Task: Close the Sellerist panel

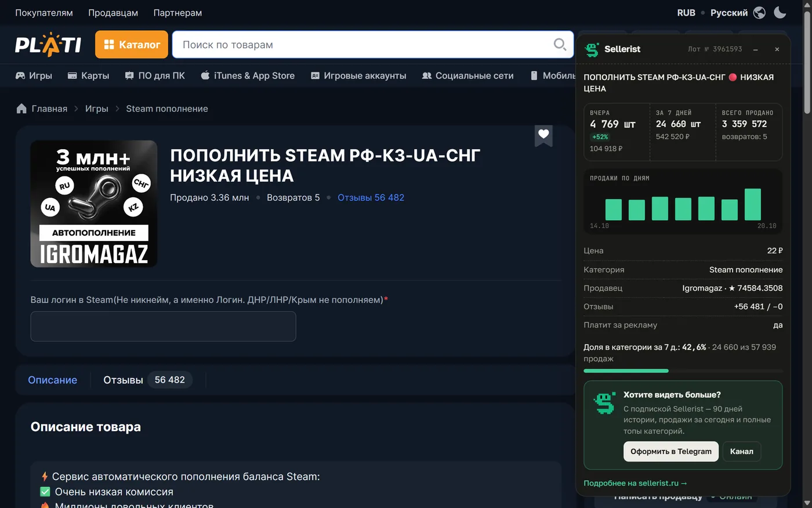Action: (x=777, y=49)
